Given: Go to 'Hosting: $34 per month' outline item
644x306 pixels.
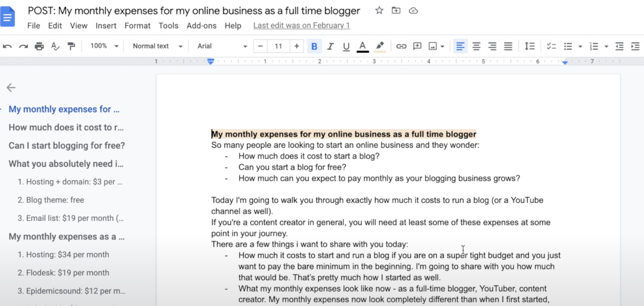Looking at the screenshot, I should 63,255.
